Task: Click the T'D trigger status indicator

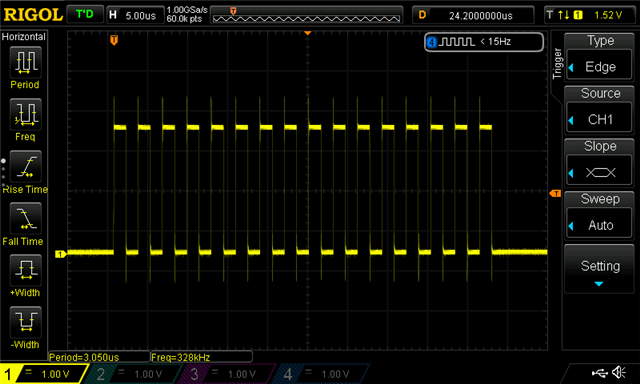Action: 84,15
